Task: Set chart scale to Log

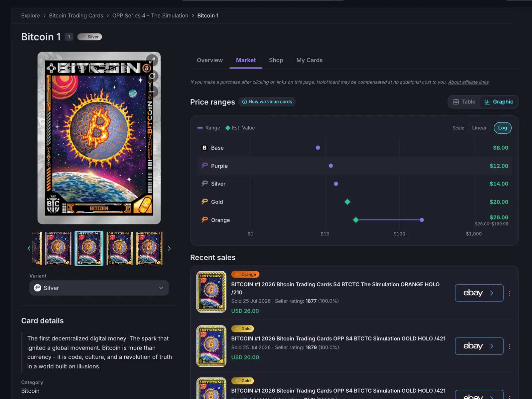Action: (x=502, y=128)
